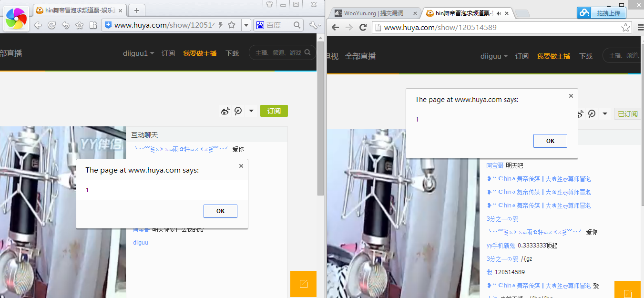
Task: Click the site search magnifier in left page header
Action: (307, 53)
